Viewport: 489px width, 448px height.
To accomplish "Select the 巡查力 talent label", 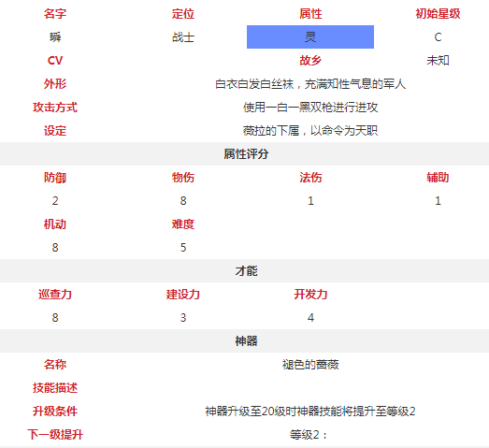I will [55, 295].
